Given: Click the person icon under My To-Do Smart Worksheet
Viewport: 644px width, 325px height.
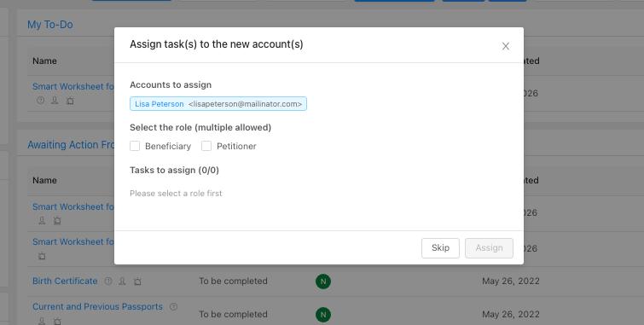Looking at the screenshot, I should tap(55, 100).
